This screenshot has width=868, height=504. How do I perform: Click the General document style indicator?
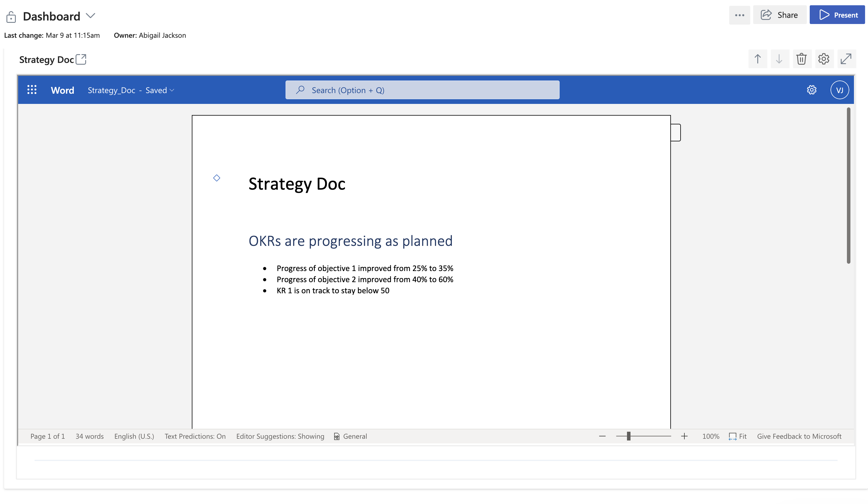(x=351, y=436)
